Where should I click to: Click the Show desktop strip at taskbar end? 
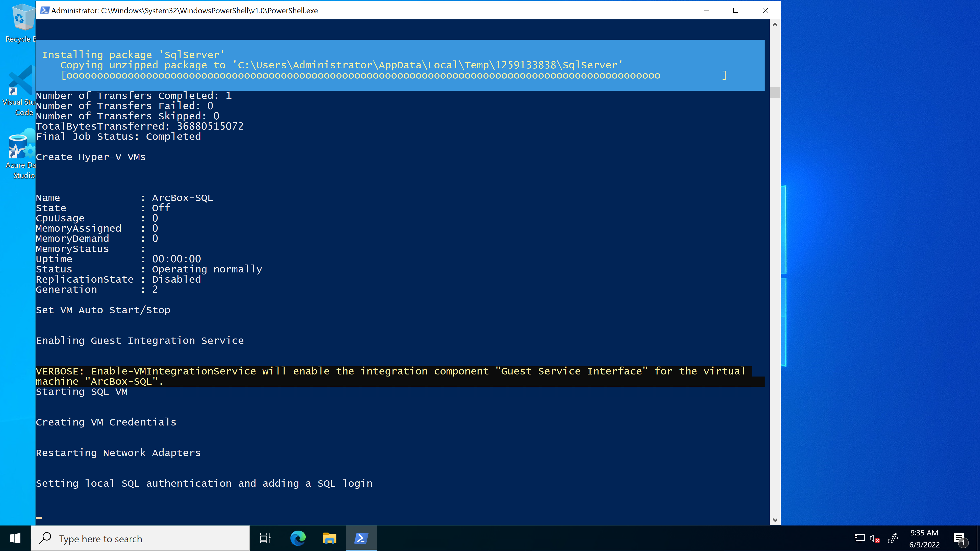click(x=978, y=539)
